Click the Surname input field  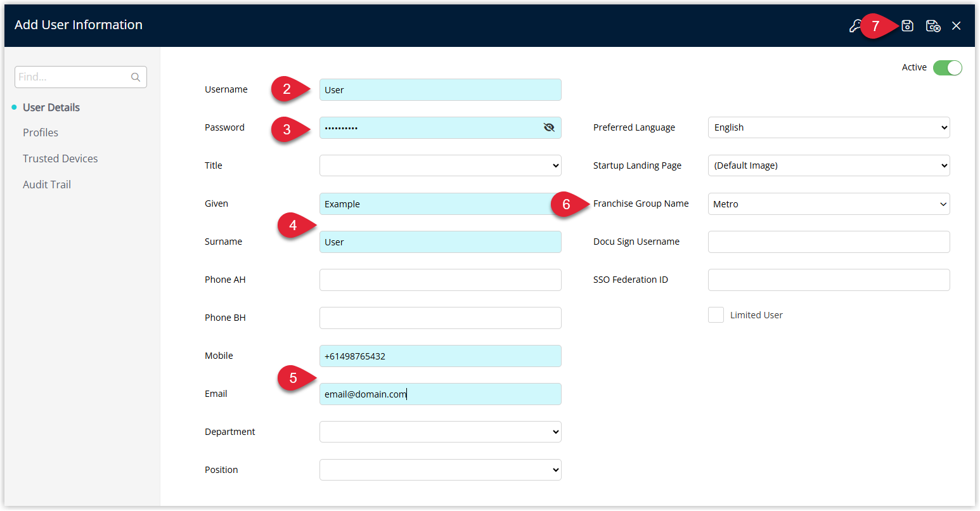(440, 242)
